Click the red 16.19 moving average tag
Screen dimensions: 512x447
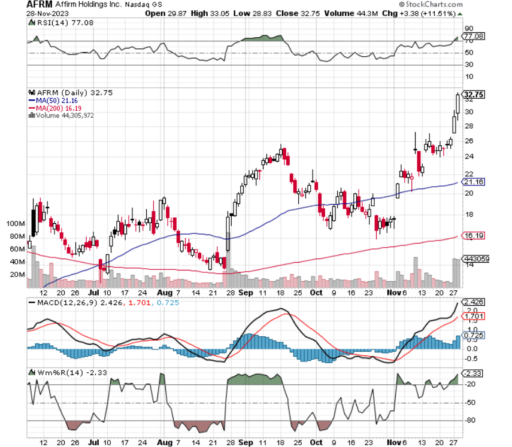(473, 236)
